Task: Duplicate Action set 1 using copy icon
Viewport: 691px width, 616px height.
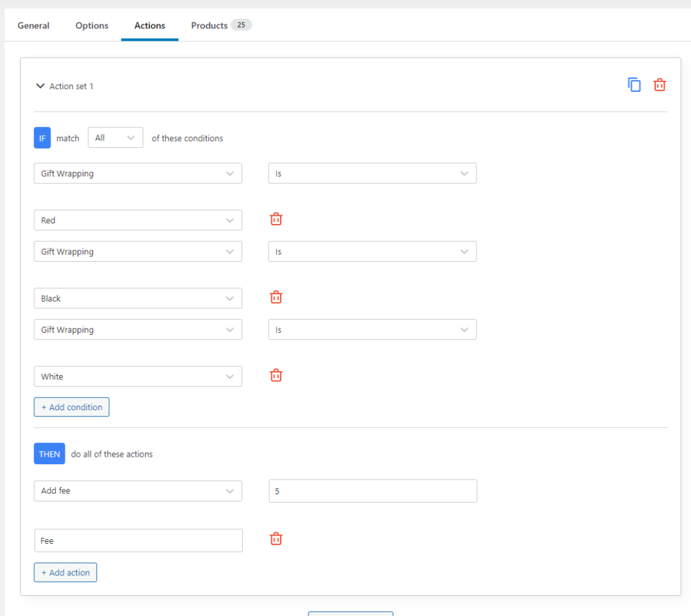Action: 634,85
